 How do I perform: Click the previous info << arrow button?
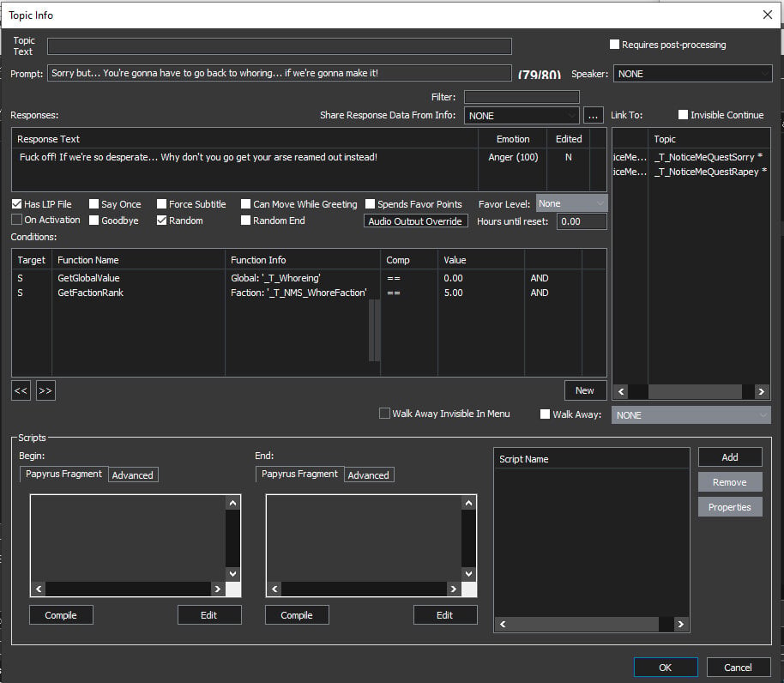(21, 390)
